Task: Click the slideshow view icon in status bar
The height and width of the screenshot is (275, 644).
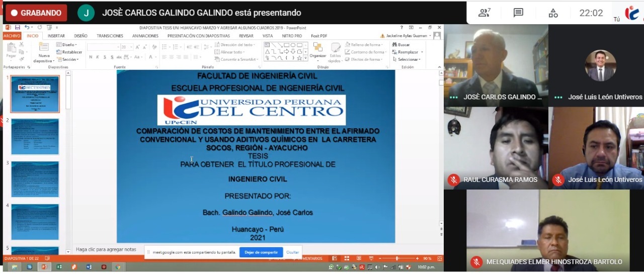Action: [x=371, y=258]
